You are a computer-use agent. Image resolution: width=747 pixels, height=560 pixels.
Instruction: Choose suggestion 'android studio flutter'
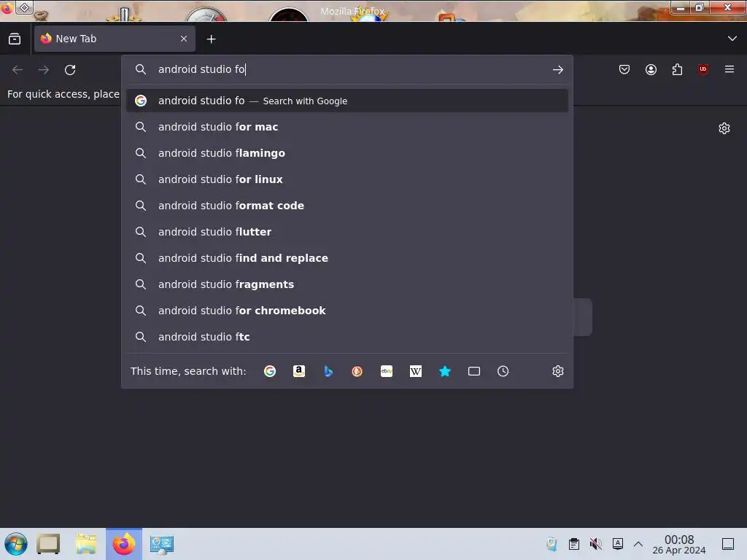347,232
